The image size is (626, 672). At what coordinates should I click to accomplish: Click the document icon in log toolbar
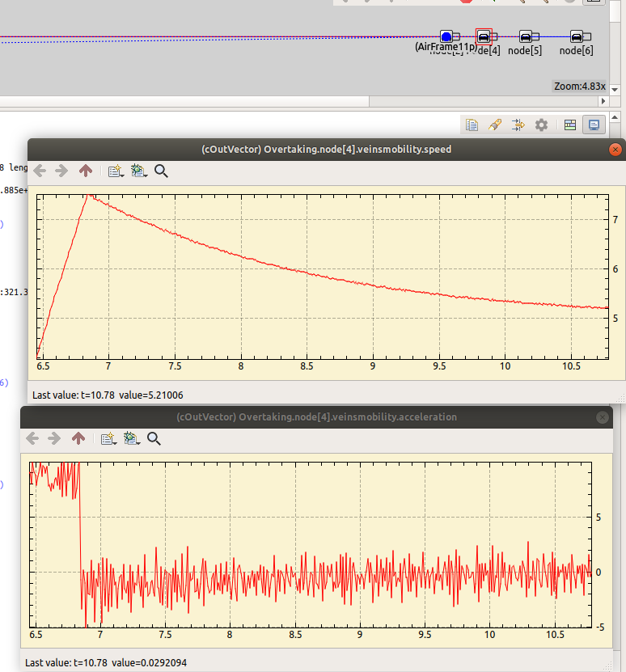click(x=472, y=125)
